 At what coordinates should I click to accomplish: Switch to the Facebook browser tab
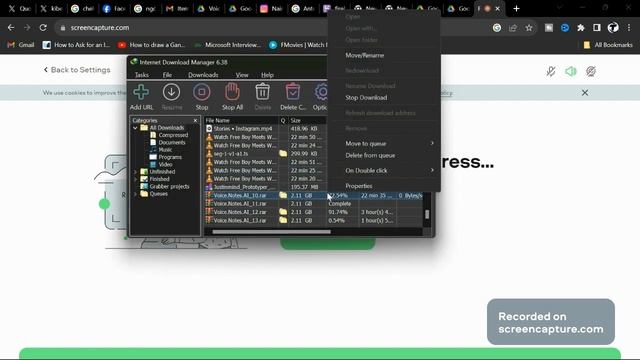coord(114,9)
